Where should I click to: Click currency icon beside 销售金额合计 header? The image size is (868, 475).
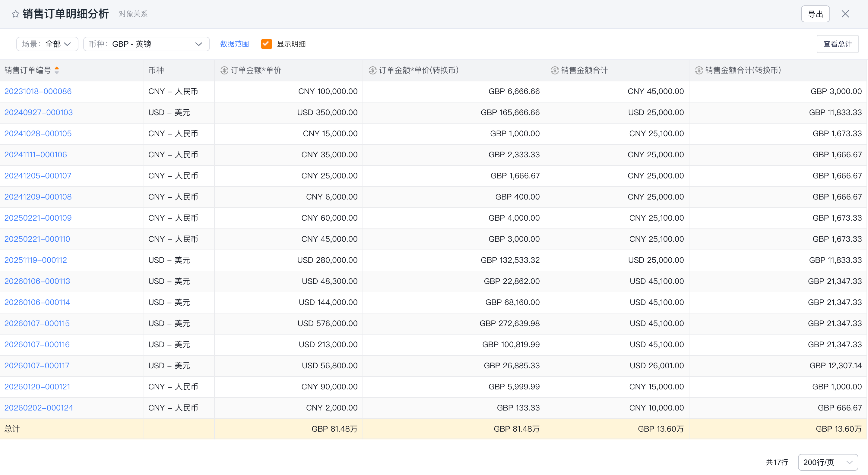point(555,70)
